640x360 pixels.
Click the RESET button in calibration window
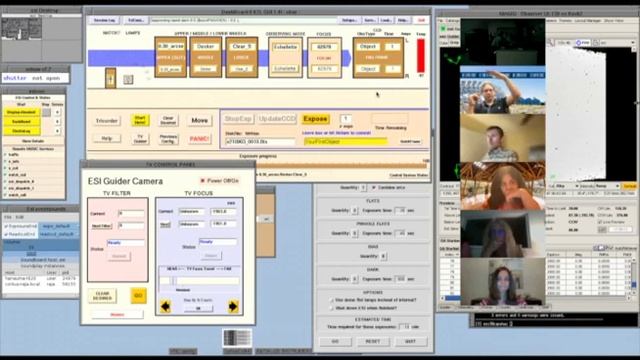tap(373, 341)
